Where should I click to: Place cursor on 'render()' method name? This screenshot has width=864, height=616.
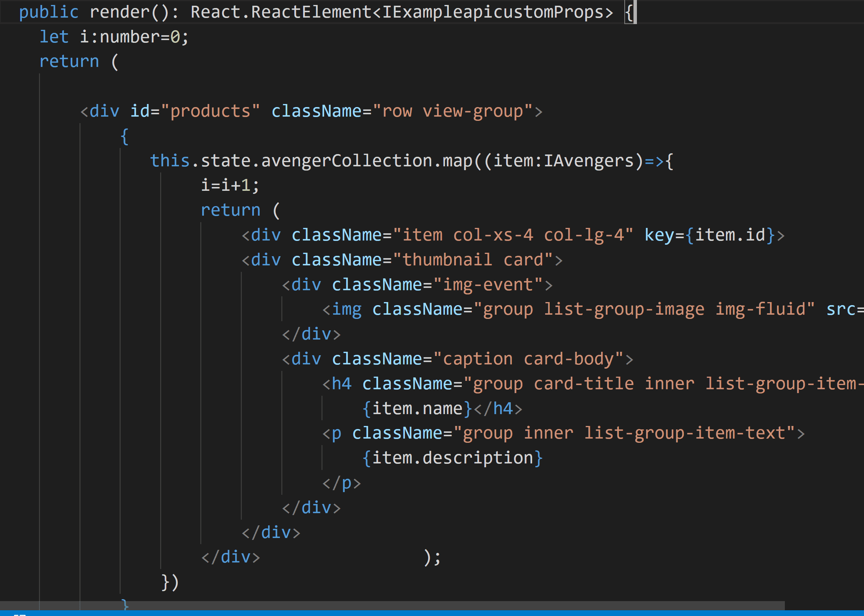click(129, 12)
